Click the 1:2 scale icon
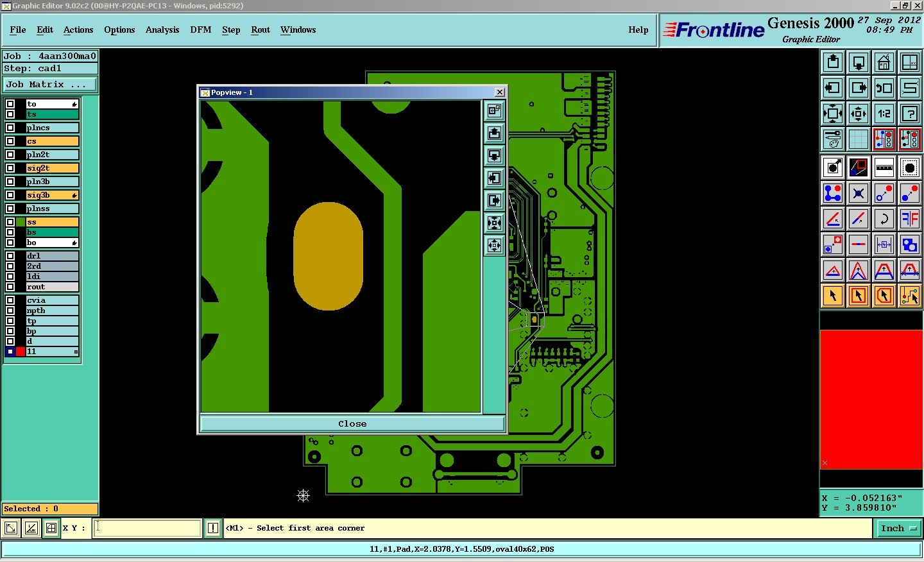924x562 pixels. (884, 114)
